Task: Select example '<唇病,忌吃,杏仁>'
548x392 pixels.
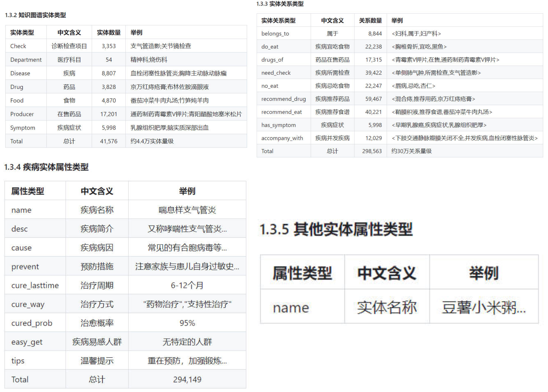Action: pyautogui.click(x=413, y=86)
